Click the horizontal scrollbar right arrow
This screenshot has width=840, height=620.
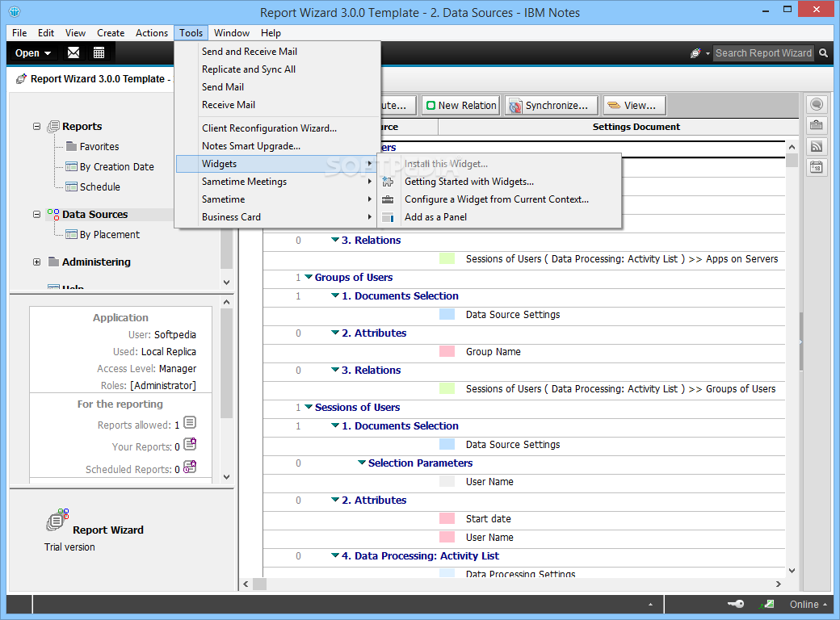point(779,584)
